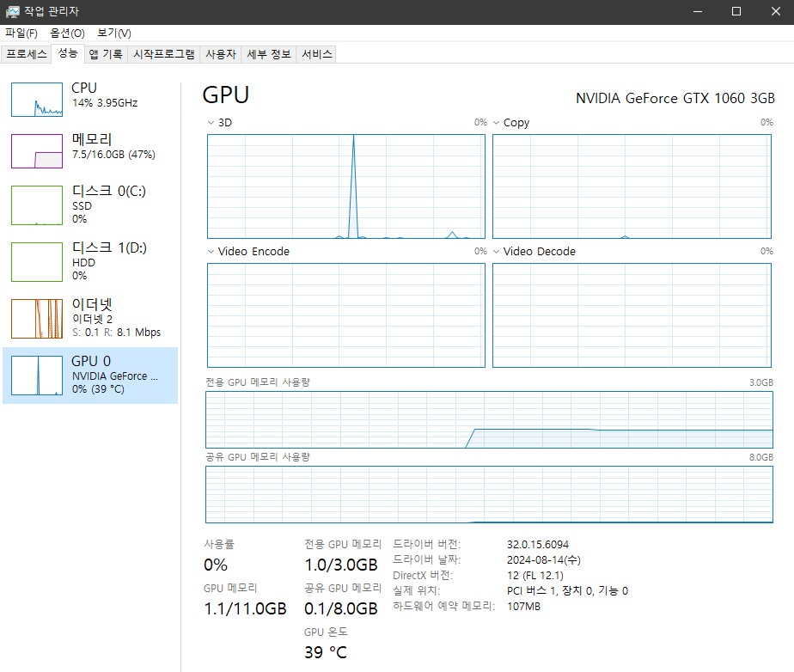Click driver date 2024-08-14(수)
Screen dimensions: 794x672
(544, 559)
